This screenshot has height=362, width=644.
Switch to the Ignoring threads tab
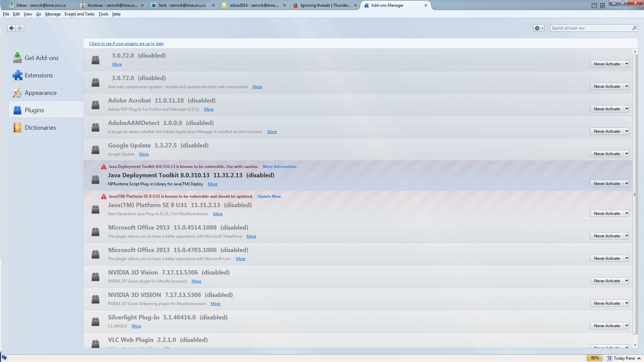pos(325,5)
